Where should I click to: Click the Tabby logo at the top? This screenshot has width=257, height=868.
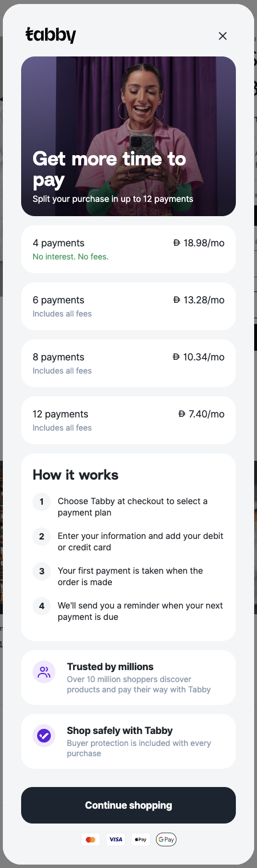(x=51, y=35)
